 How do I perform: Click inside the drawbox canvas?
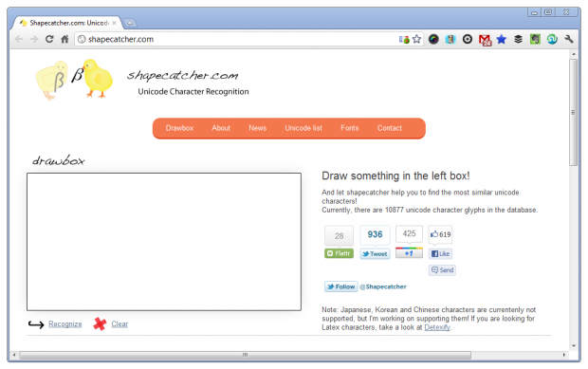tap(164, 242)
